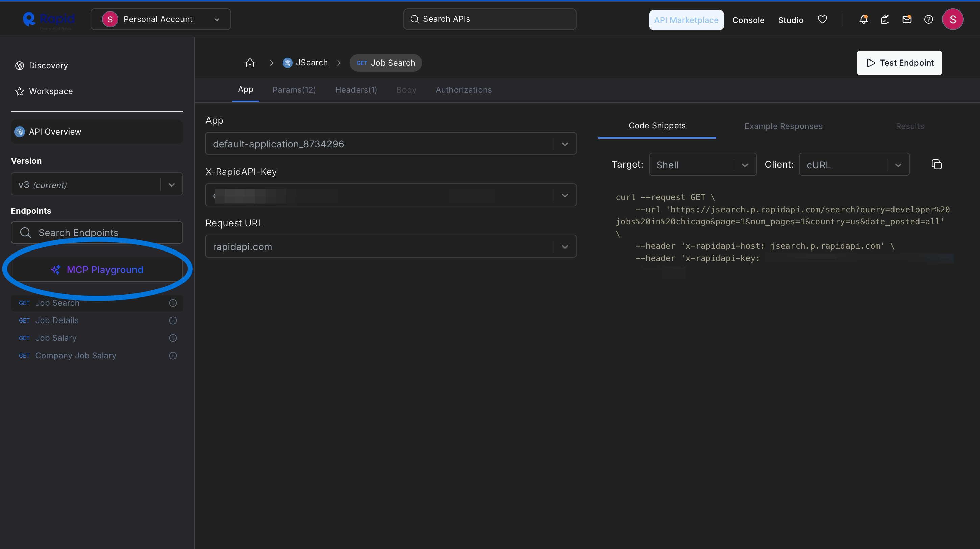Click the clipboard icon in top bar
980x549 pixels.
[885, 19]
